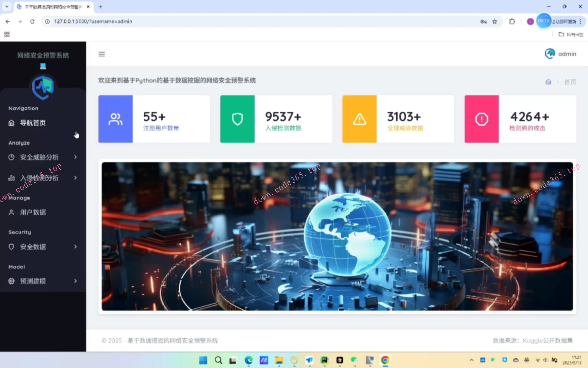Select the 导航首页 home icon in sidebar
Viewport: 588px width, 368px height.
pyautogui.click(x=11, y=123)
